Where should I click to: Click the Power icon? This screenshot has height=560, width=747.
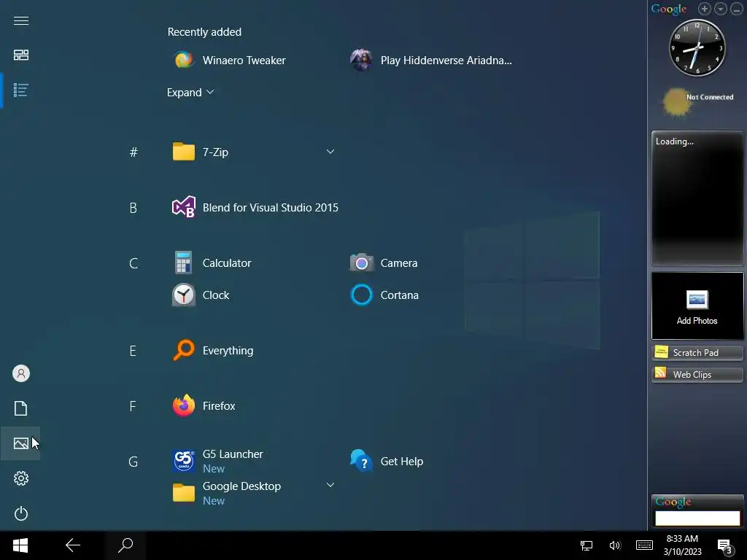(x=21, y=513)
